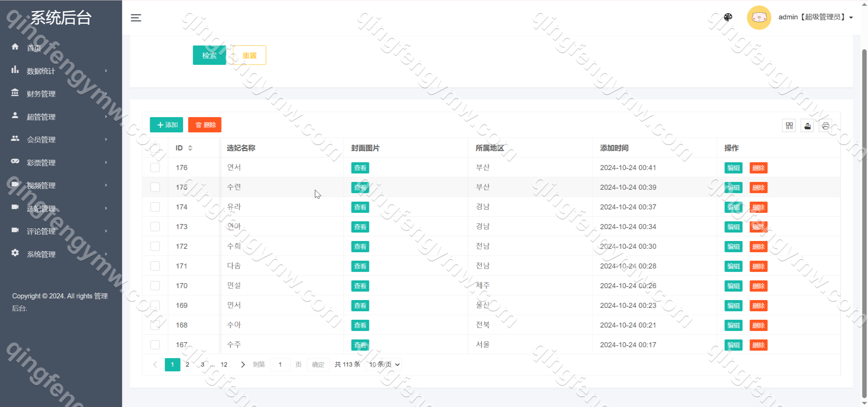This screenshot has width=868, height=407.
Task: Go to next page arrow
Action: coord(243,365)
